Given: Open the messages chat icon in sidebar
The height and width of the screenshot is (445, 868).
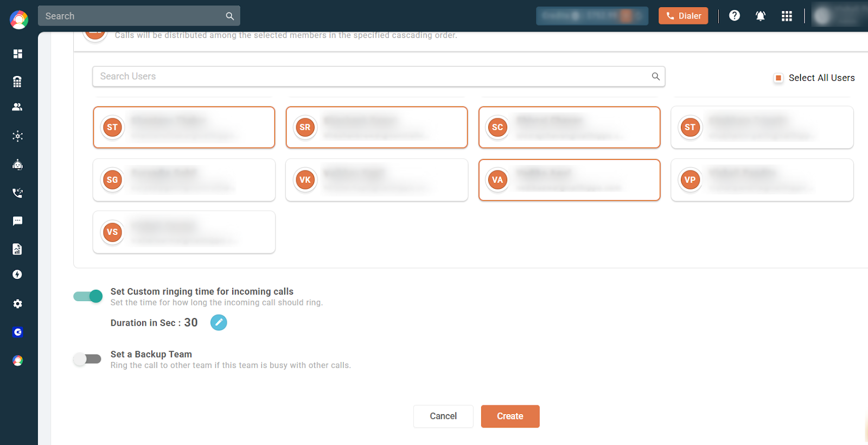Looking at the screenshot, I should [18, 221].
